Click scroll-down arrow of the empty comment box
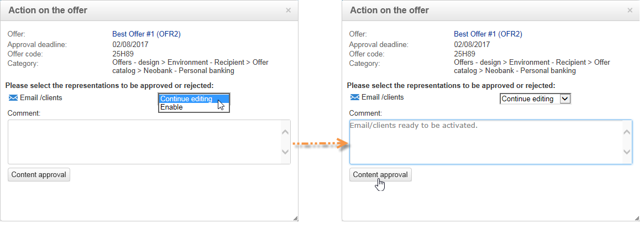 pos(285,152)
